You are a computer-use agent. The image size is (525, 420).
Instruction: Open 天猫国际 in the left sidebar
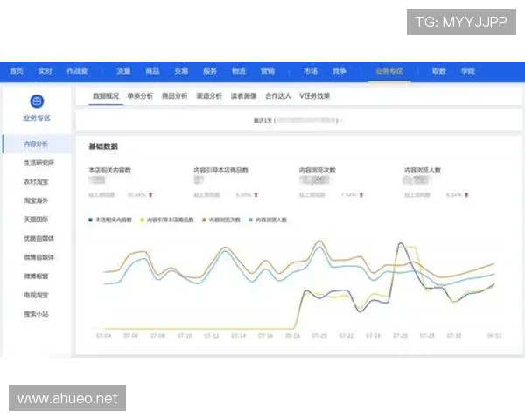tap(36, 220)
